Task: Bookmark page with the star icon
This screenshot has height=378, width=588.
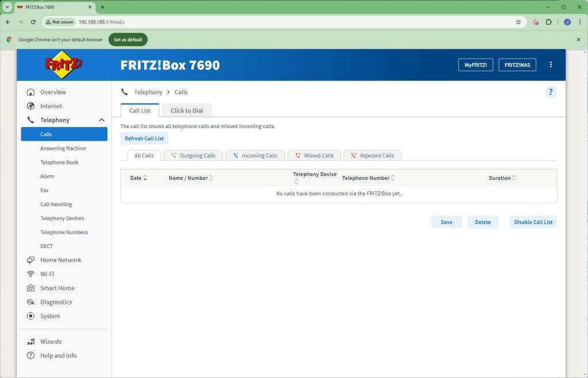Action: click(519, 22)
